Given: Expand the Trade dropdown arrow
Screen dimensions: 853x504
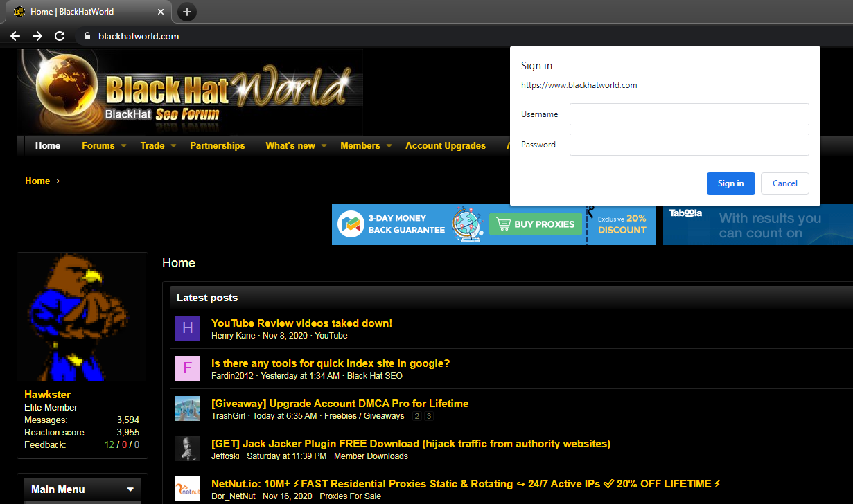Looking at the screenshot, I should click(x=173, y=146).
